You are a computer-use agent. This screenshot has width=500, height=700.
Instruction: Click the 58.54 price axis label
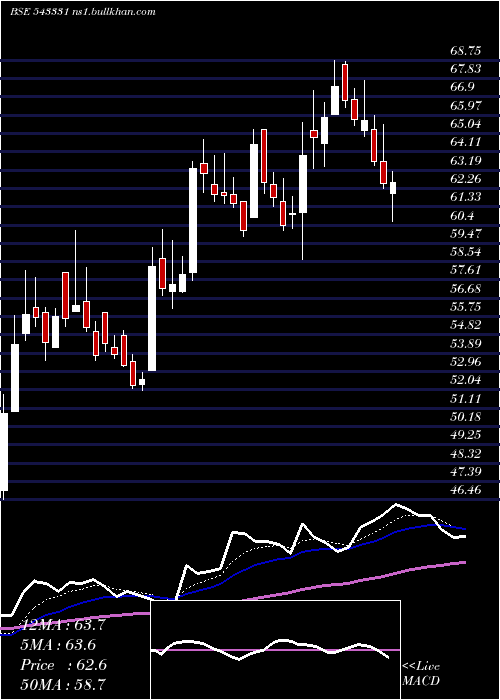coord(466,252)
